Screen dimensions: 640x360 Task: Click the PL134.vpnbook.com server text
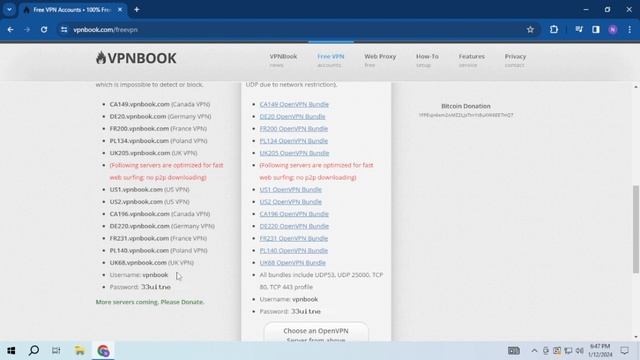coord(139,141)
